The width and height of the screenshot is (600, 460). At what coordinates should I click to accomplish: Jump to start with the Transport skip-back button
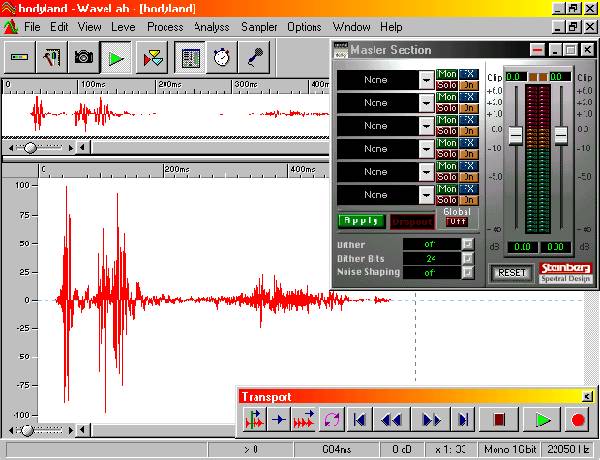(361, 420)
